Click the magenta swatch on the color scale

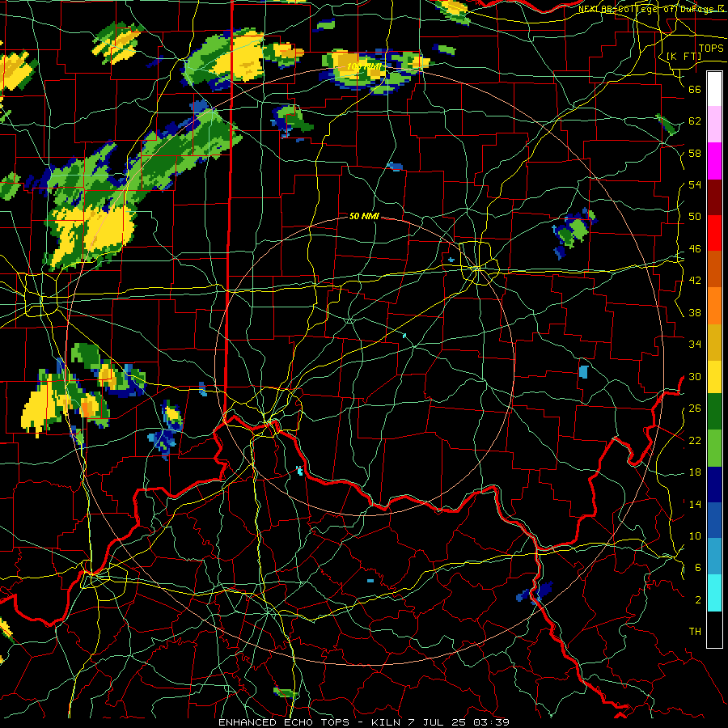(714, 161)
